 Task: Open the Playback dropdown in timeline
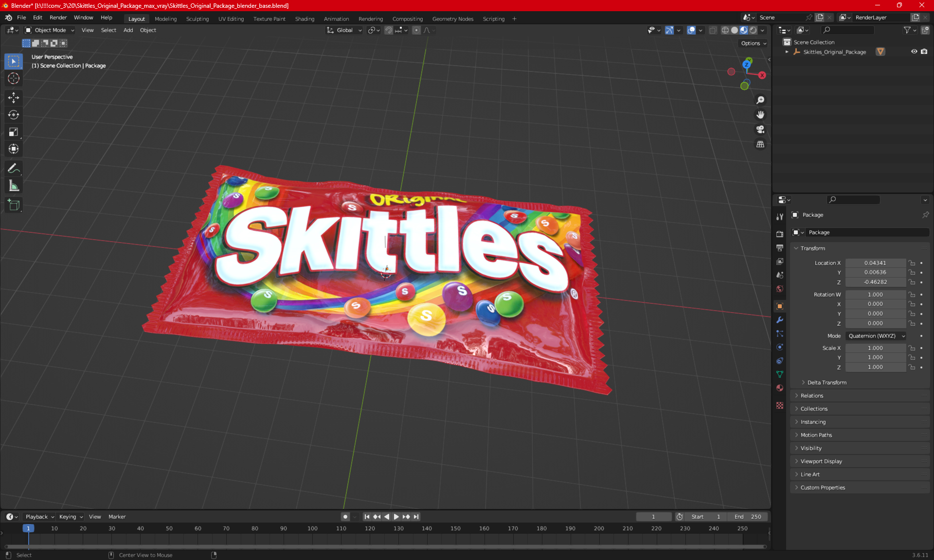pyautogui.click(x=39, y=517)
